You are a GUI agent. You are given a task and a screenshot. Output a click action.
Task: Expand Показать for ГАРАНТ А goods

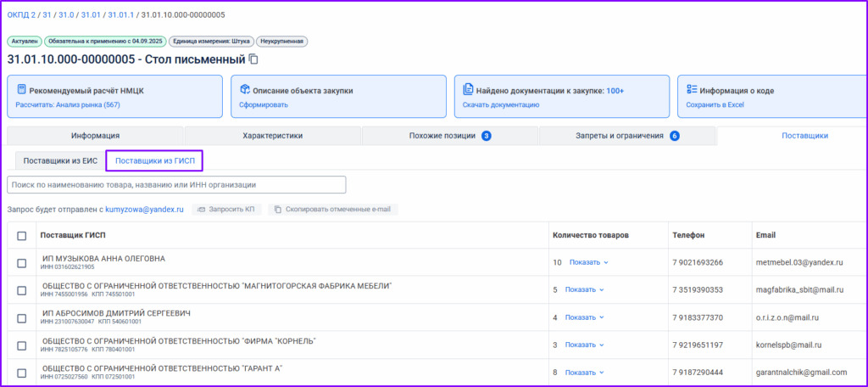click(584, 372)
